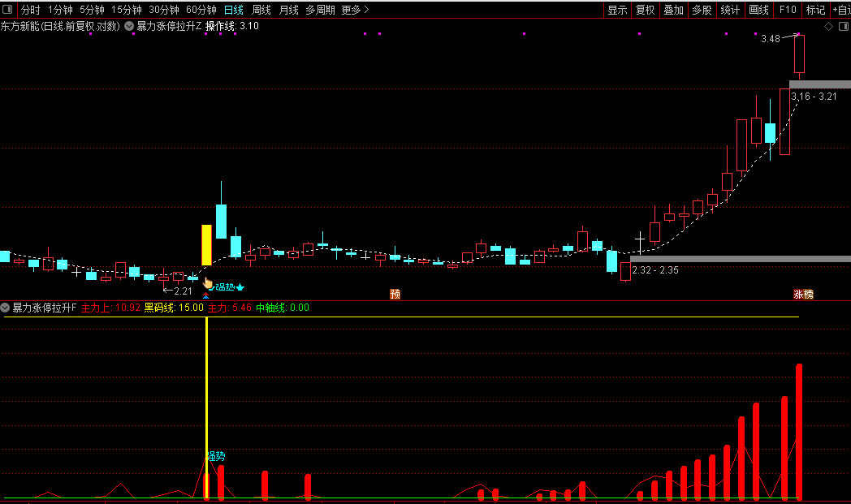Click the 多股 multi-stock button

[702, 10]
